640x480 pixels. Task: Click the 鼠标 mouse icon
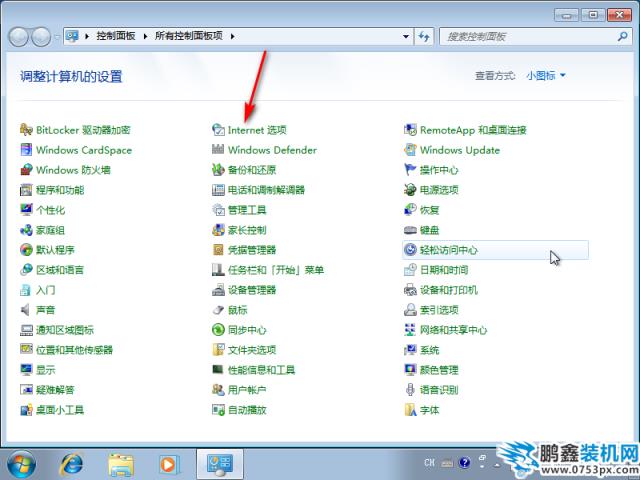tap(218, 310)
